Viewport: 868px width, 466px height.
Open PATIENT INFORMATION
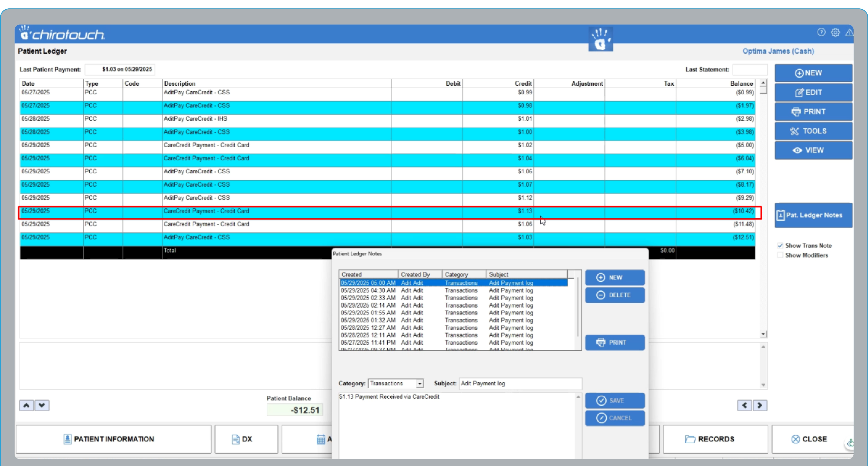pyautogui.click(x=113, y=439)
